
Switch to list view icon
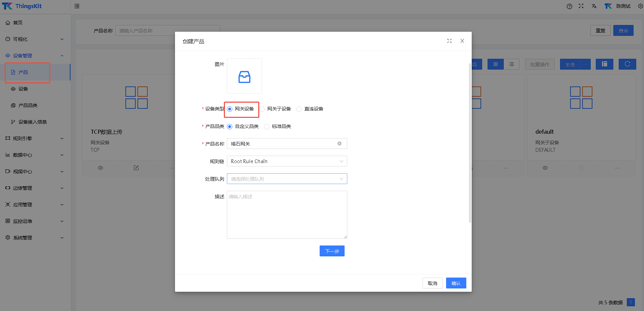coord(511,64)
